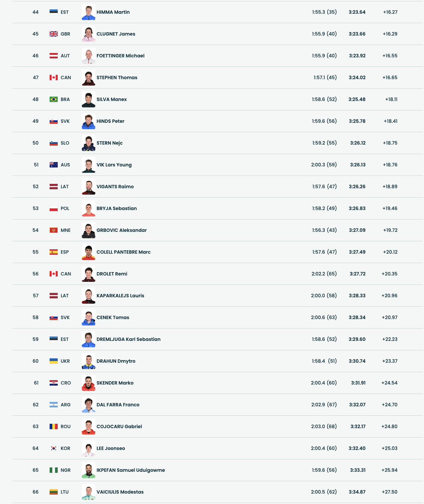Select COLELL PANTEBRE Marc name link
The height and width of the screenshot is (504, 424).
tap(123, 252)
